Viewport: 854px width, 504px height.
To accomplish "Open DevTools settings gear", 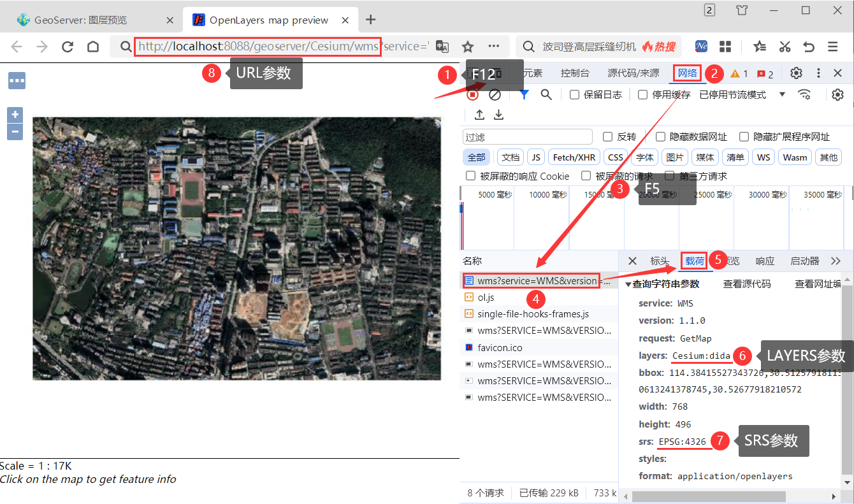I will (x=796, y=73).
